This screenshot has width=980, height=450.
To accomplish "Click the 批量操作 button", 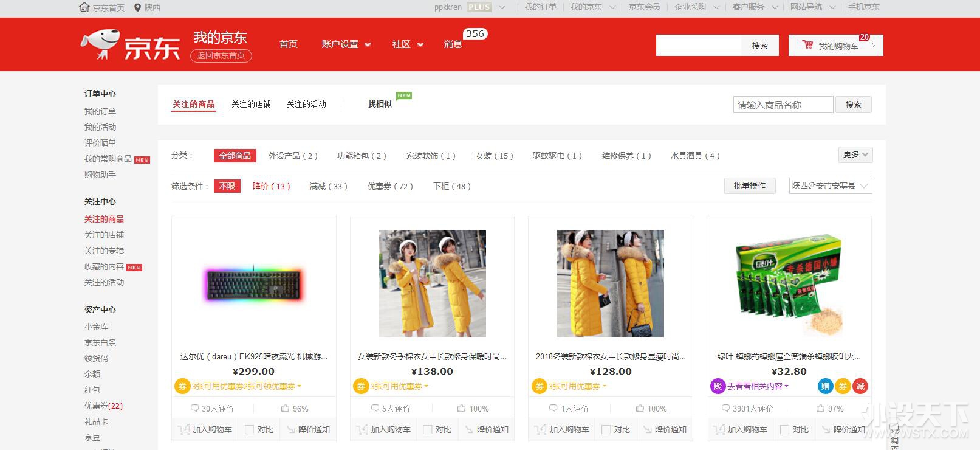I will click(x=750, y=185).
